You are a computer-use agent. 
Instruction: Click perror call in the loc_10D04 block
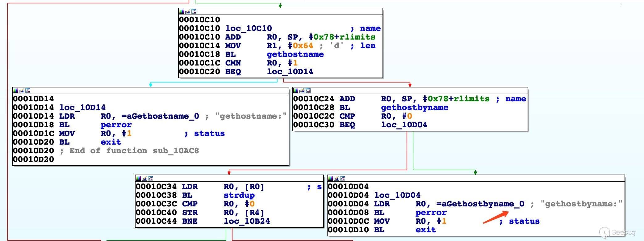point(431,213)
